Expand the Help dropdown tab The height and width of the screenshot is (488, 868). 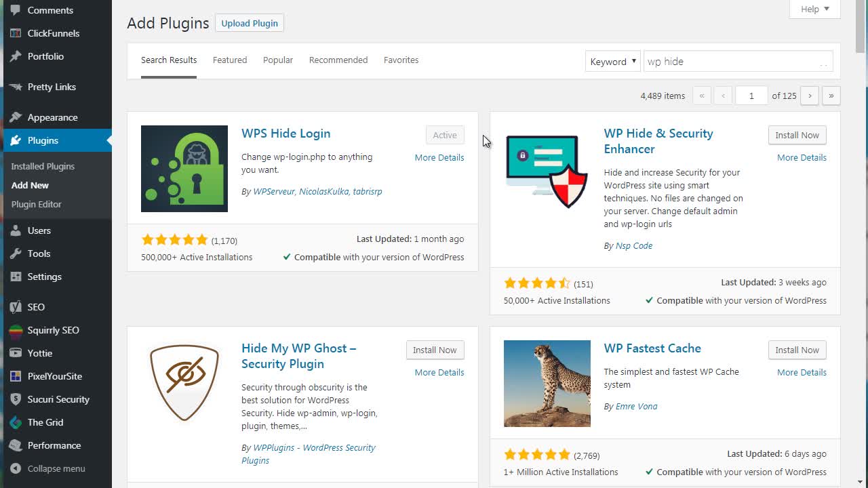(x=815, y=9)
